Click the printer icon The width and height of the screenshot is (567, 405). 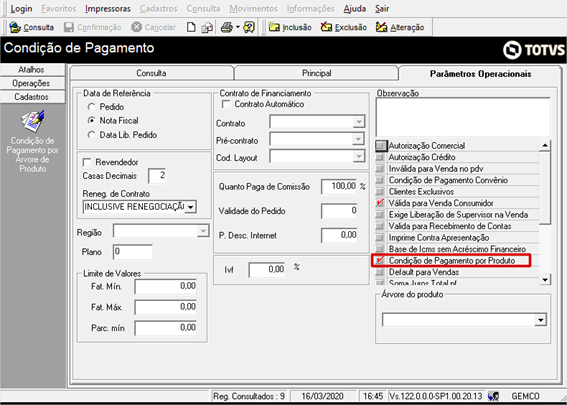coord(227,27)
